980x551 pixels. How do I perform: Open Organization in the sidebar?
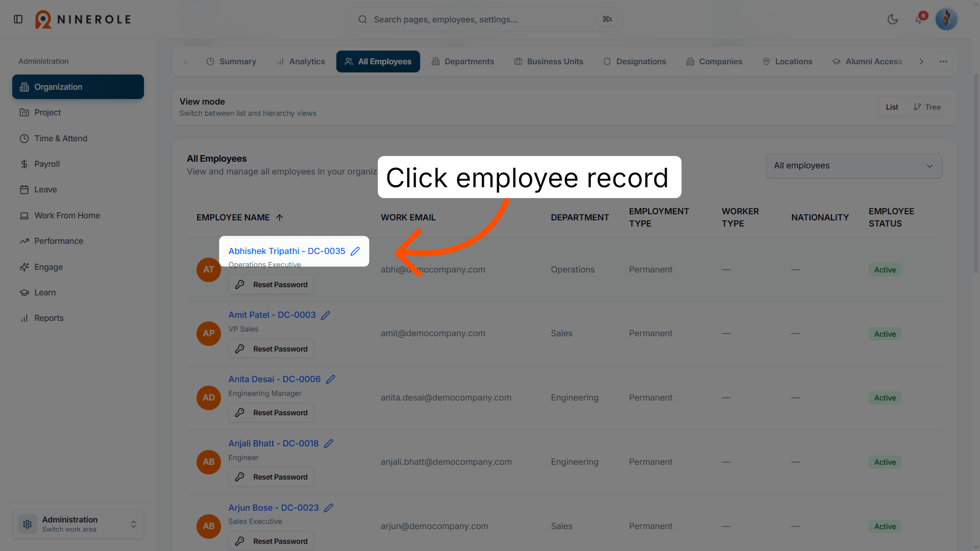click(x=78, y=87)
